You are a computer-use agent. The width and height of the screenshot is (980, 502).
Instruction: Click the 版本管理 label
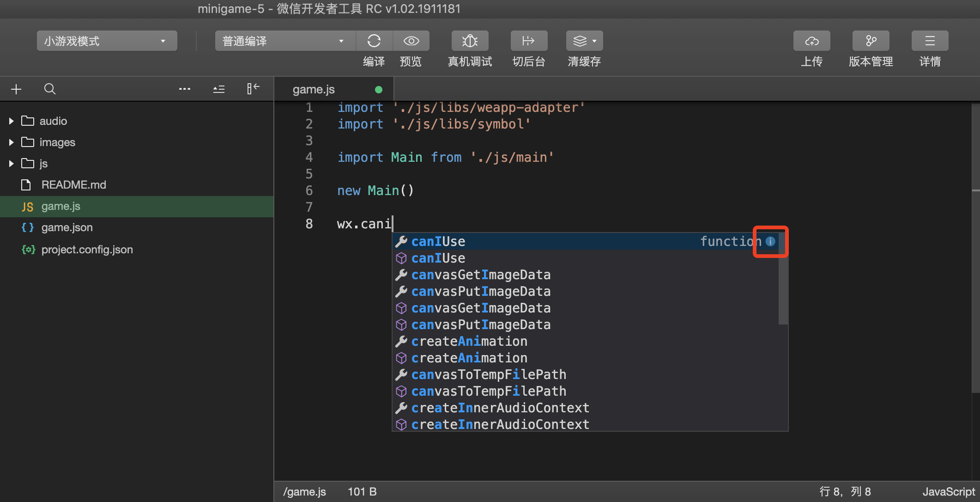point(871,61)
